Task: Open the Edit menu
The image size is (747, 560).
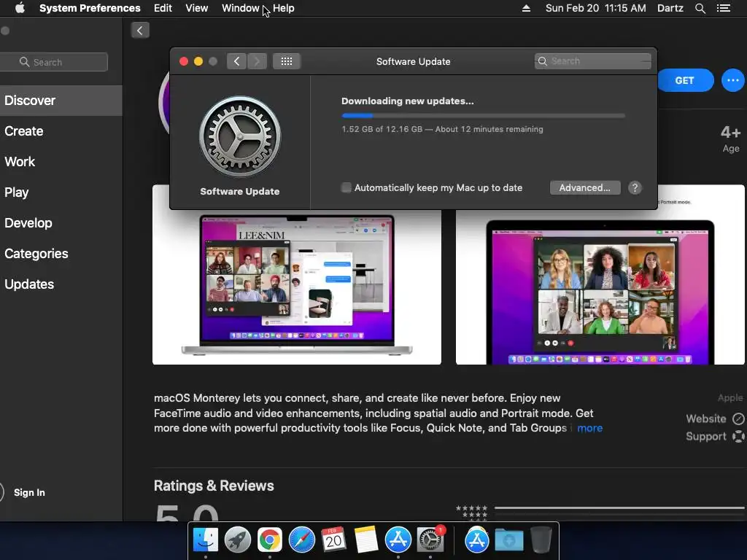Action: pyautogui.click(x=163, y=8)
